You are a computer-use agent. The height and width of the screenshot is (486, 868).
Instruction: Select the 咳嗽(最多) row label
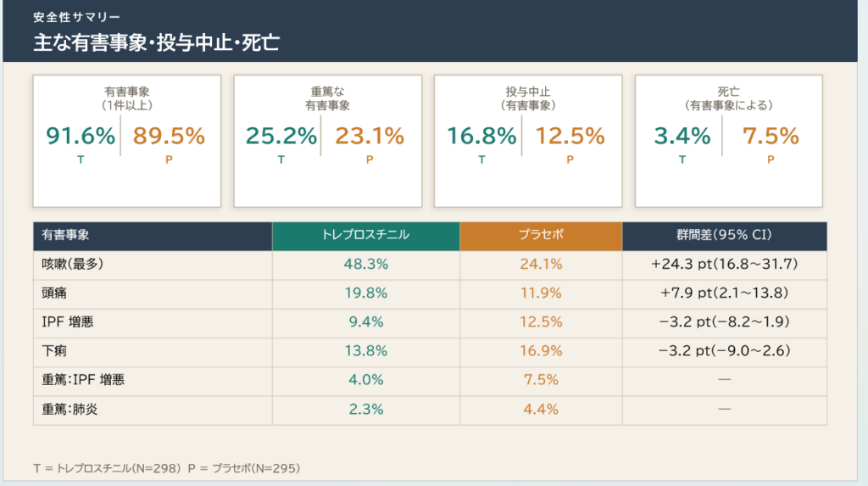click(x=73, y=264)
